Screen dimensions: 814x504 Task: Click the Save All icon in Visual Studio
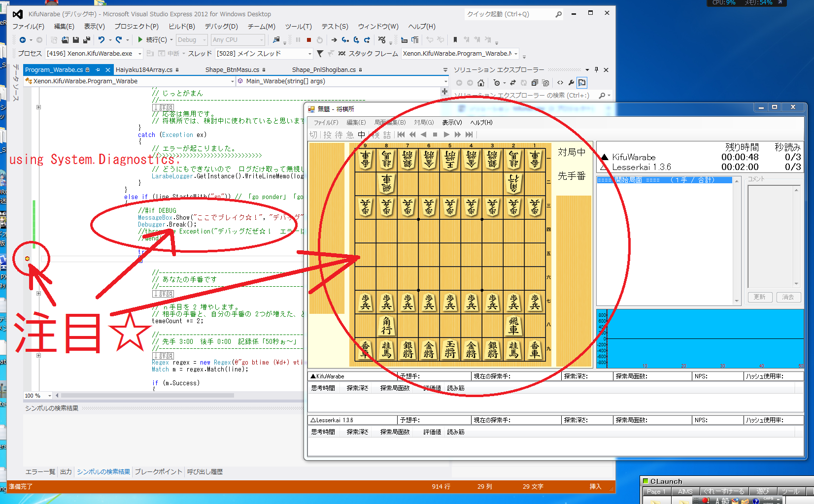pyautogui.click(x=87, y=40)
